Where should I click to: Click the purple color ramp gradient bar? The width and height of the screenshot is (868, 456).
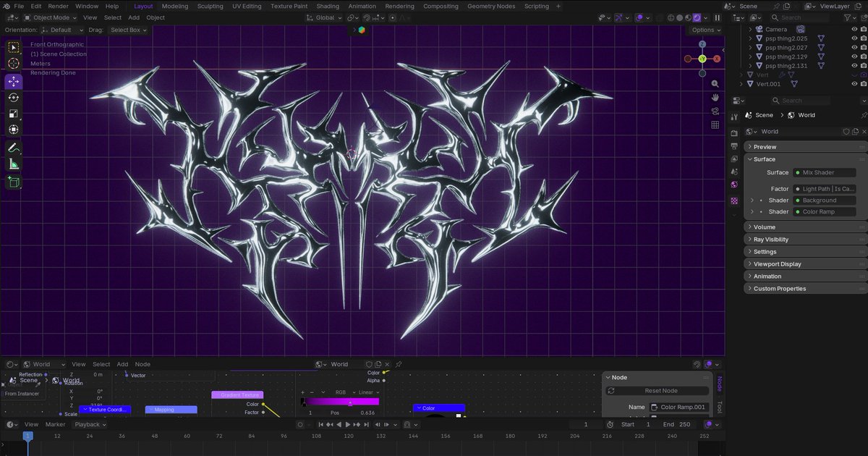click(x=340, y=402)
